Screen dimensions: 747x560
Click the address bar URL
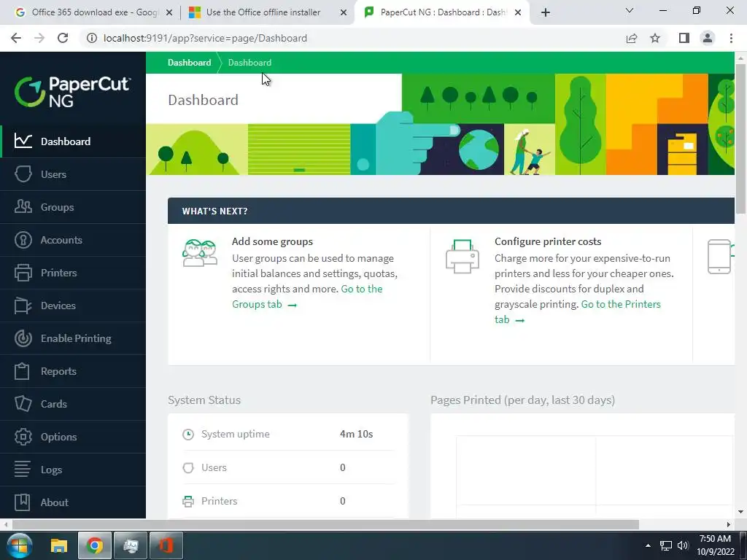(205, 38)
